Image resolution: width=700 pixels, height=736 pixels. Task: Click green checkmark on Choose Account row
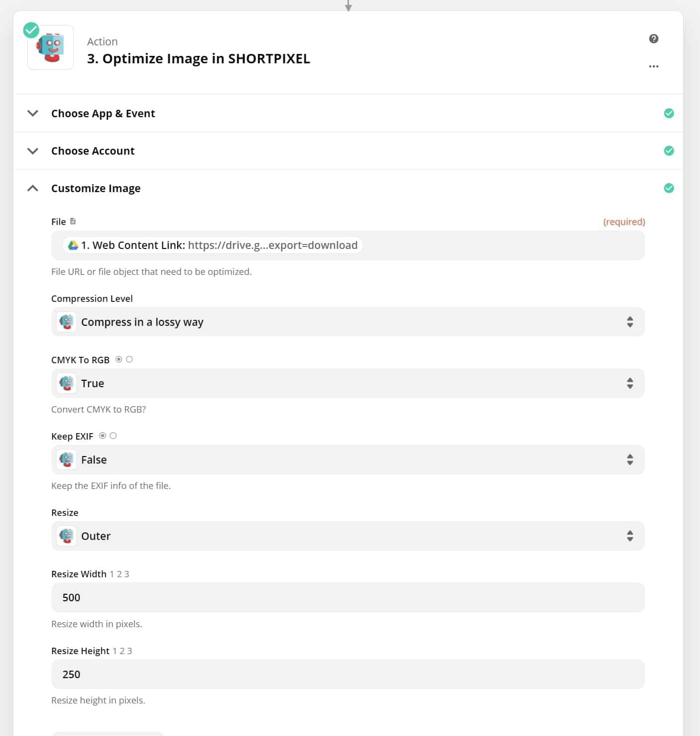point(669,151)
